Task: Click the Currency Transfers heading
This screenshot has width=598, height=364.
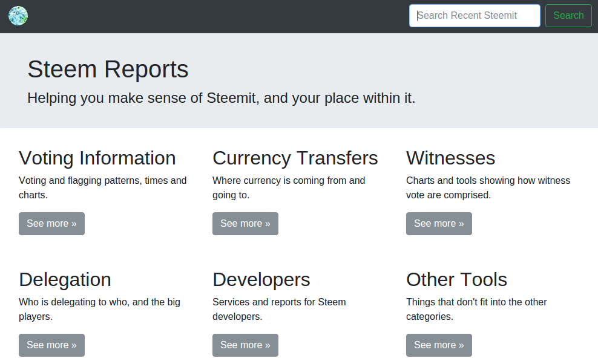Action: [295, 158]
